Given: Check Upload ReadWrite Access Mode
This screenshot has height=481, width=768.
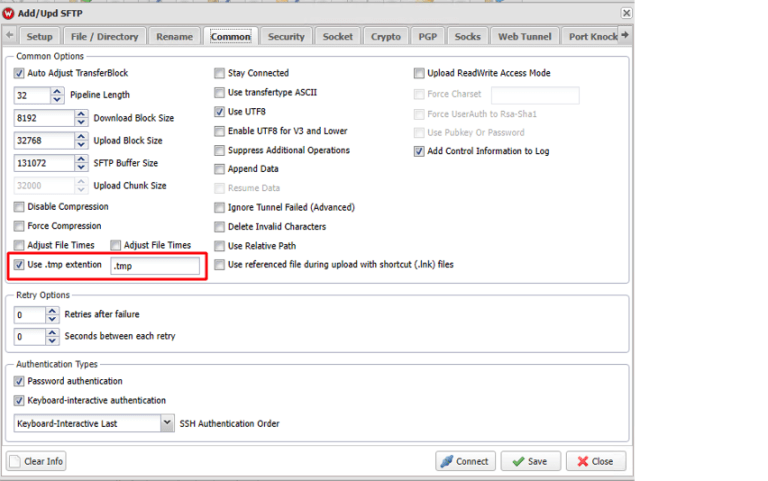Looking at the screenshot, I should [419, 73].
